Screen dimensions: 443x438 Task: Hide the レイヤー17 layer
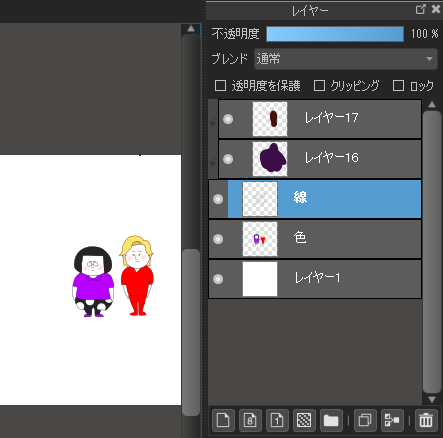pyautogui.click(x=228, y=119)
